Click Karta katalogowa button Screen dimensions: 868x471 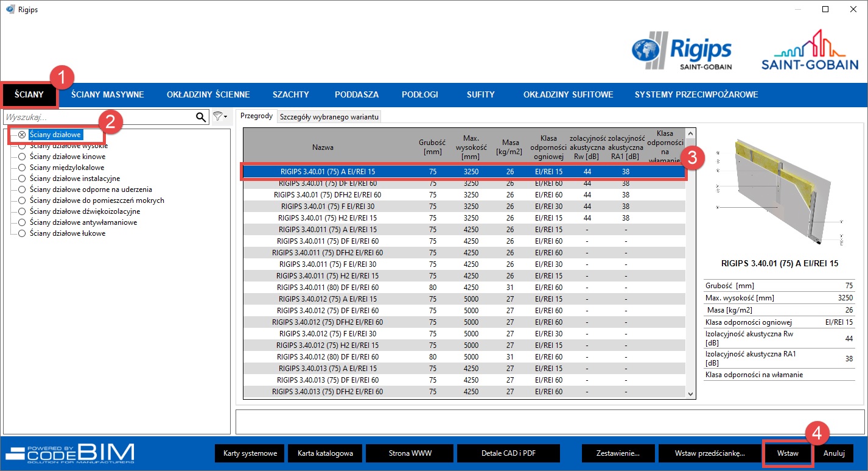pos(325,453)
